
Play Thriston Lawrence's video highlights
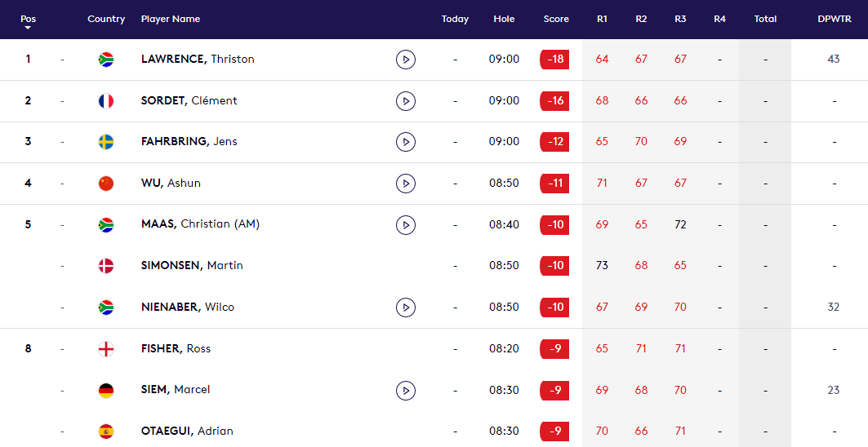pos(406,60)
